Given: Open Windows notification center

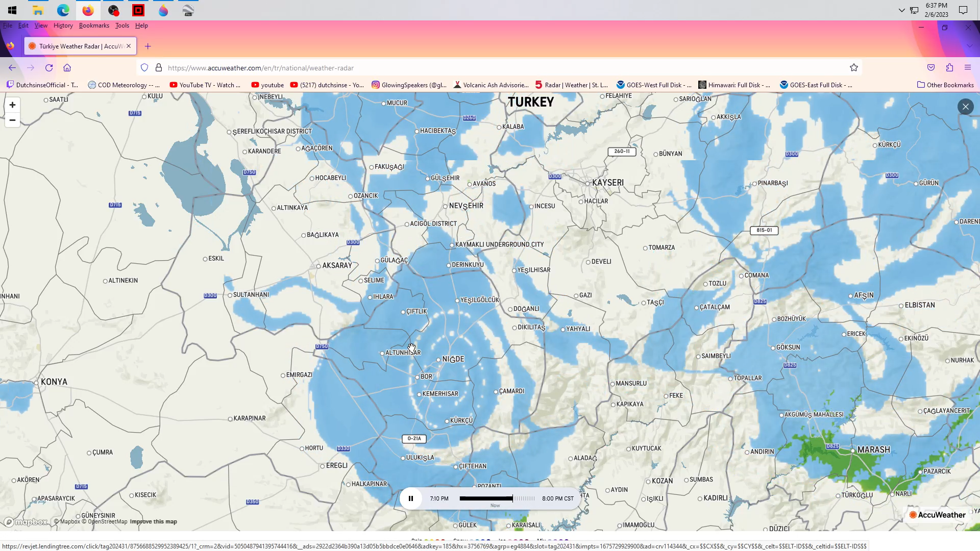Looking at the screenshot, I should (x=963, y=10).
